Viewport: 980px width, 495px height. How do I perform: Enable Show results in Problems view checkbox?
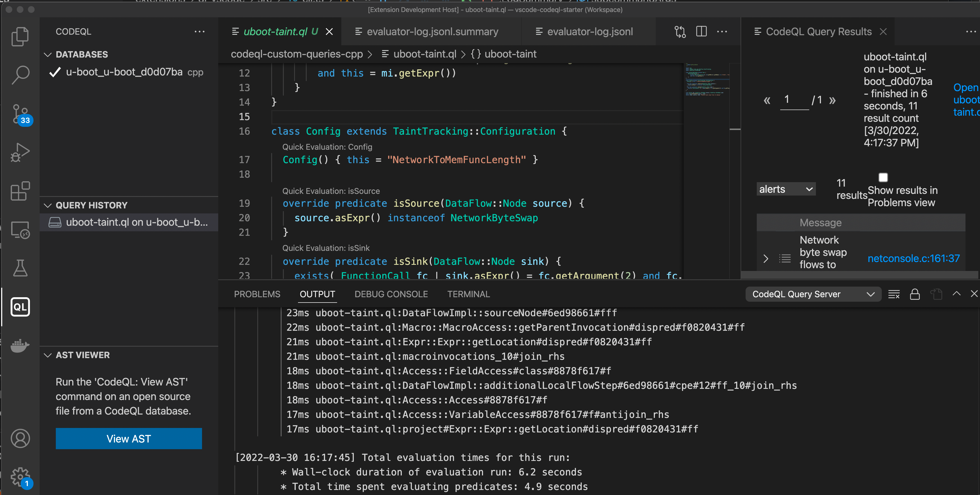883,178
